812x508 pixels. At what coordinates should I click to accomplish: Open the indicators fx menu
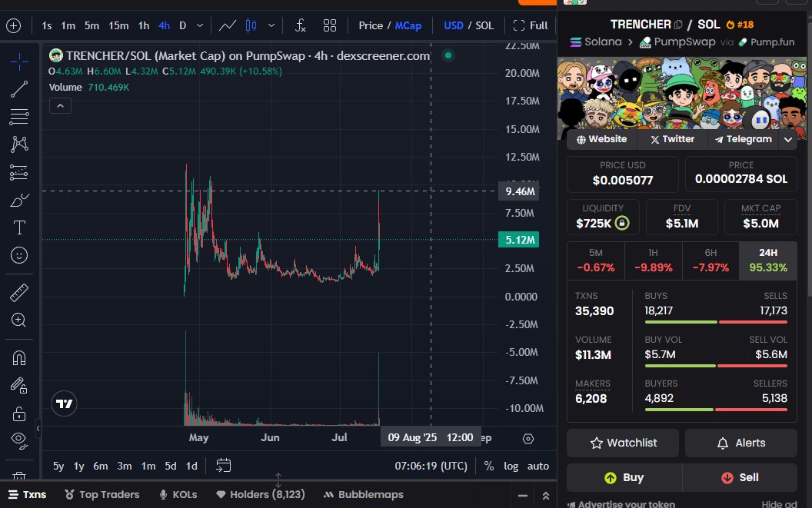pyautogui.click(x=301, y=25)
